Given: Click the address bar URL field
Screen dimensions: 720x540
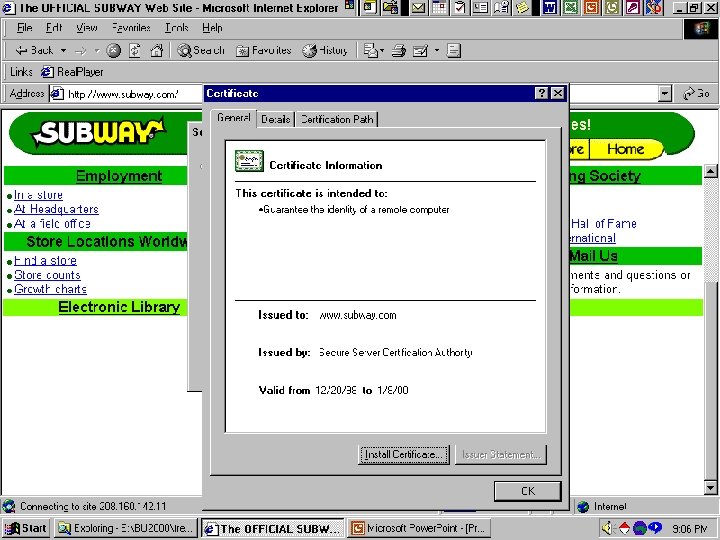Looking at the screenshot, I should pos(126,94).
